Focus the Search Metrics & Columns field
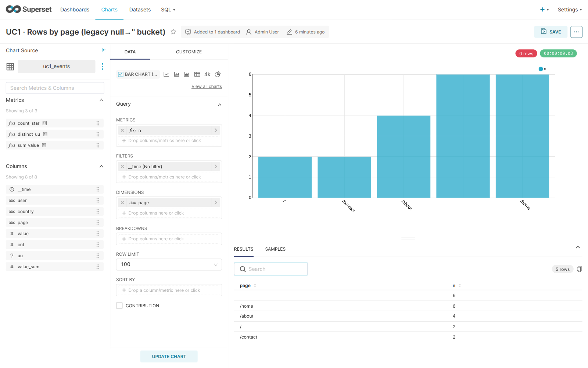 tap(55, 88)
